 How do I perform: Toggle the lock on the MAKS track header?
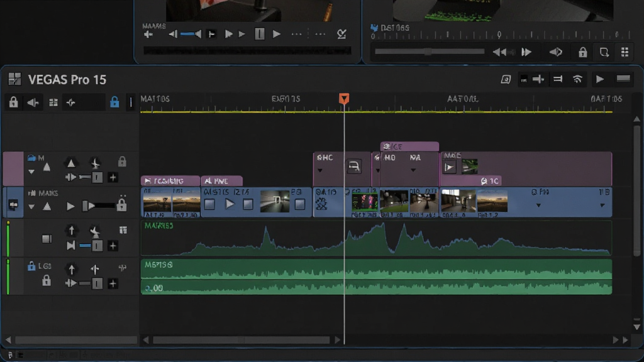[x=121, y=204]
